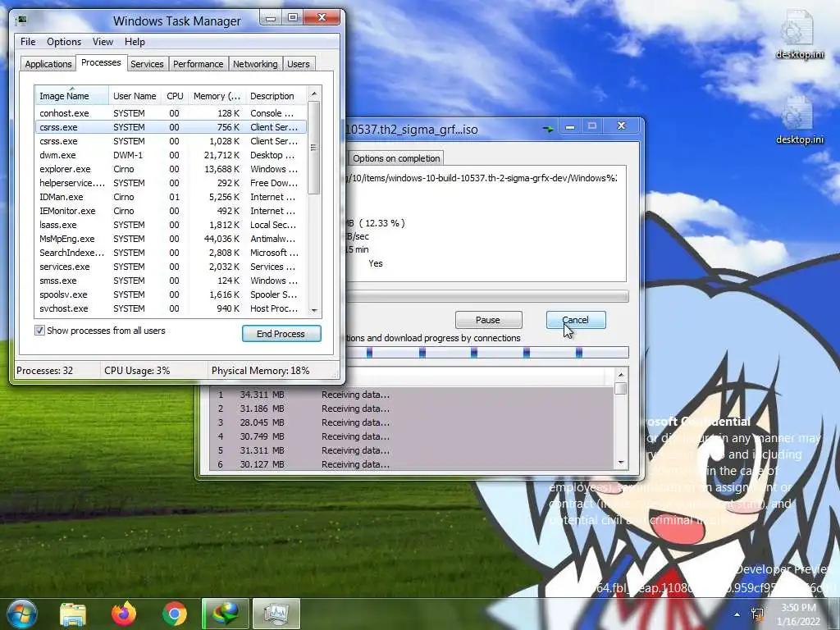
Task: Select connection 1 row with 34.311 MB
Action: click(x=412, y=395)
